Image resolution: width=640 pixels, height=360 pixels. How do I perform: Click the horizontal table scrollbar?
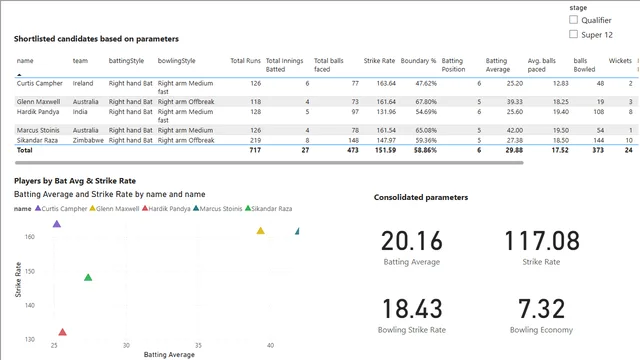(x=269, y=162)
